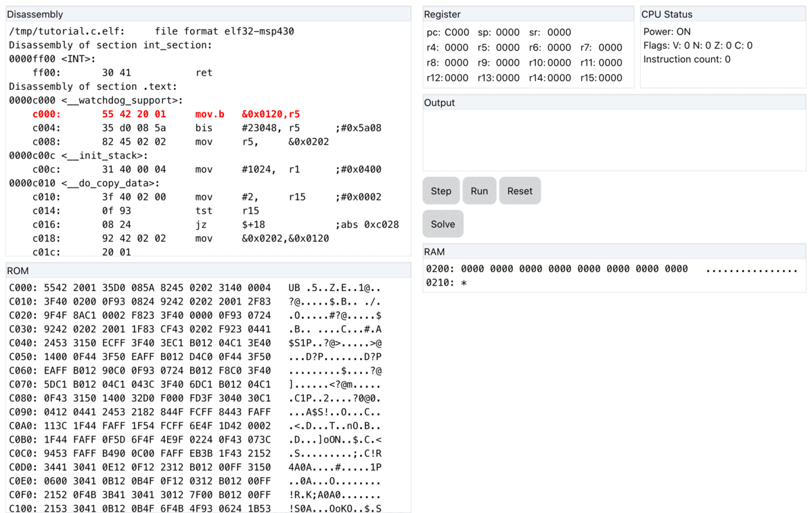Click the sp register value

507,32
